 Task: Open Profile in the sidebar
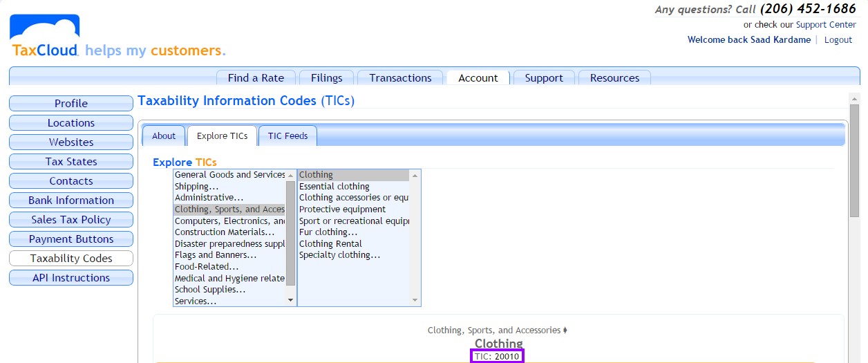[71, 104]
